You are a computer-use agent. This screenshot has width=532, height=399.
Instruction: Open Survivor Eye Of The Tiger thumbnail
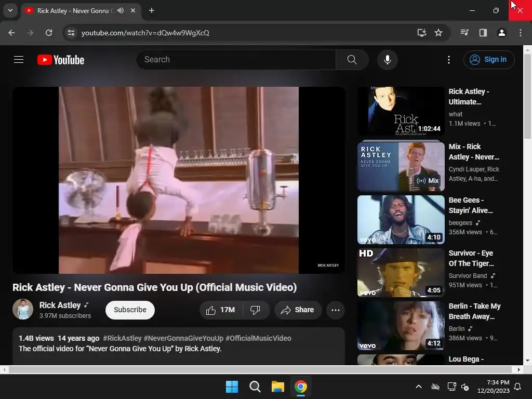point(401,272)
